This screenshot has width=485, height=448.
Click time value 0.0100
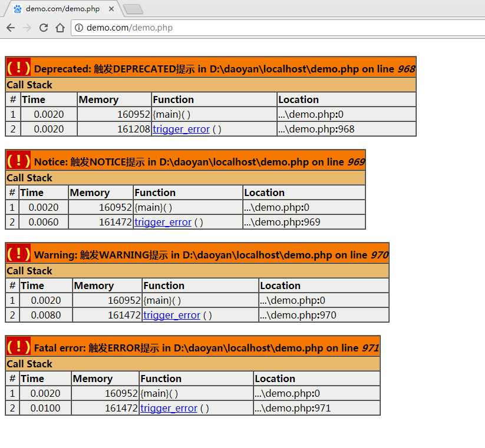(45, 408)
